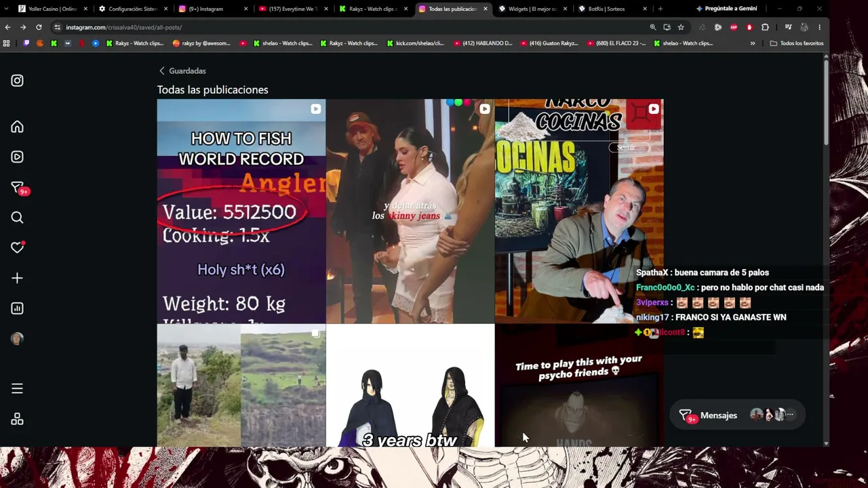Screen dimensions: 868x488
Task: Open the media control toolbar icon
Action: click(788, 27)
